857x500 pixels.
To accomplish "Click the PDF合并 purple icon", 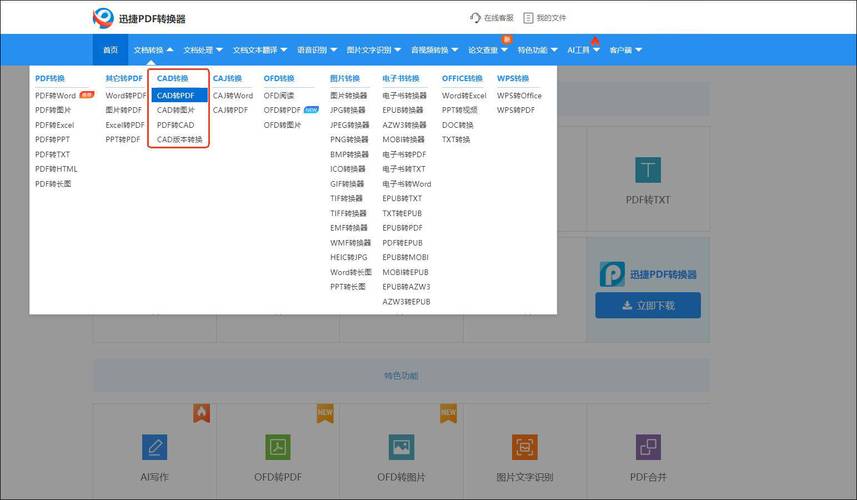I will (x=648, y=447).
